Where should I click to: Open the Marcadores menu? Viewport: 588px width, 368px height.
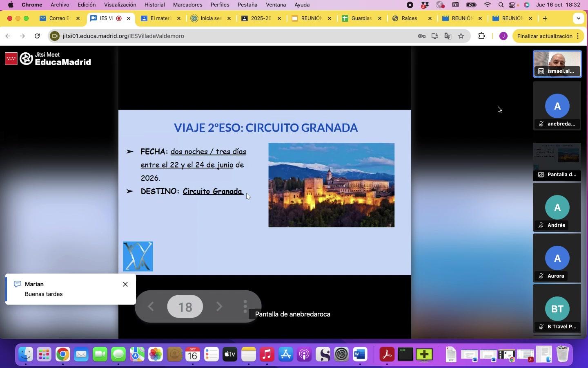pos(188,5)
